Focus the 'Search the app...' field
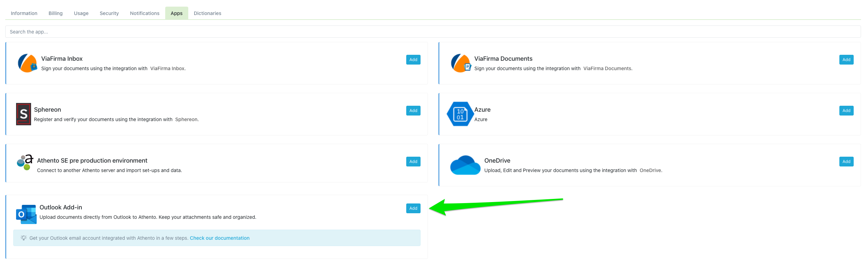 [433, 32]
